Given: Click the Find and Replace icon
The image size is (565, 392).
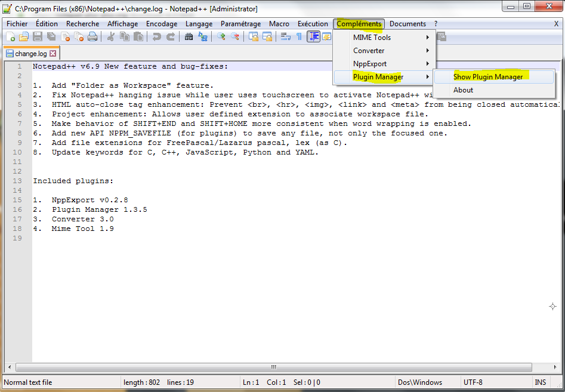Looking at the screenshot, I should click(203, 37).
